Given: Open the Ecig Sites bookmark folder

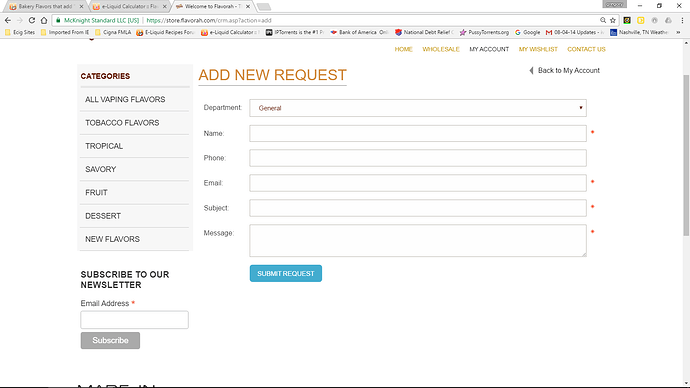Looking at the screenshot, I should (20, 32).
